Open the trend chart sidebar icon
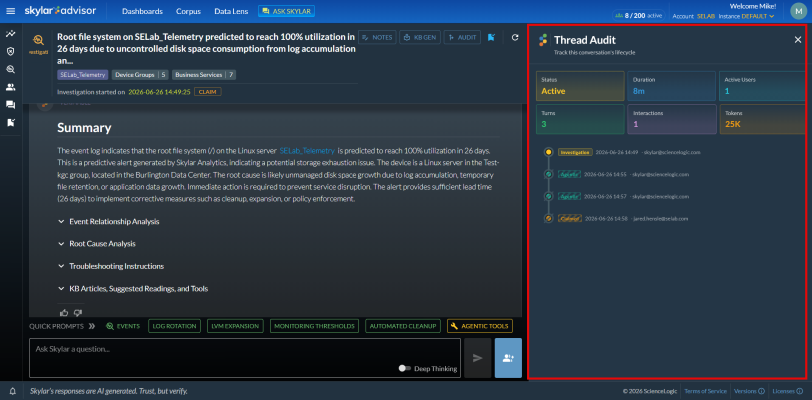 click(10, 34)
